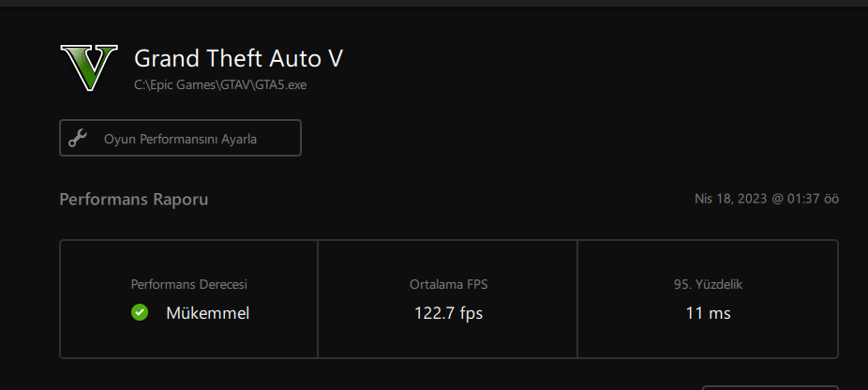Click the Mükemmel rating text

coord(207,313)
